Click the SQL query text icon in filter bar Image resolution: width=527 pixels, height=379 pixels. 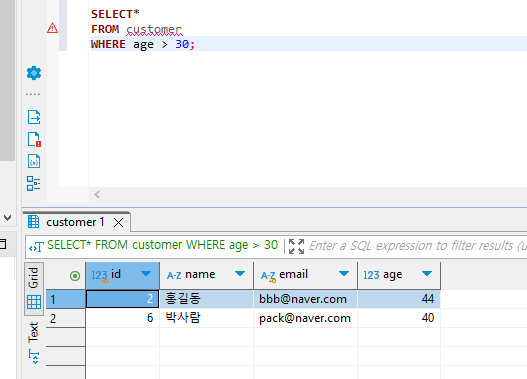pos(36,247)
